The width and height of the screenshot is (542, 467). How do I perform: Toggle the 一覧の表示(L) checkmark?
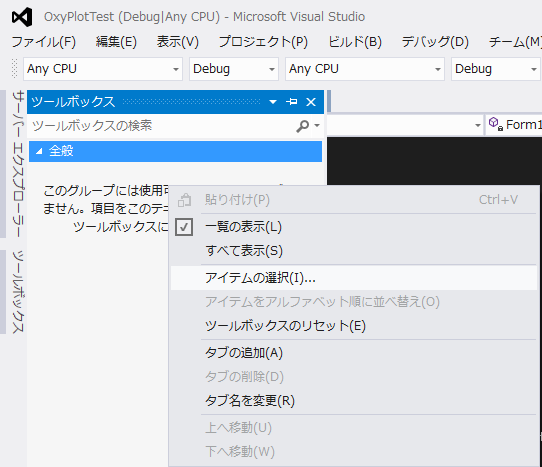coord(184,227)
